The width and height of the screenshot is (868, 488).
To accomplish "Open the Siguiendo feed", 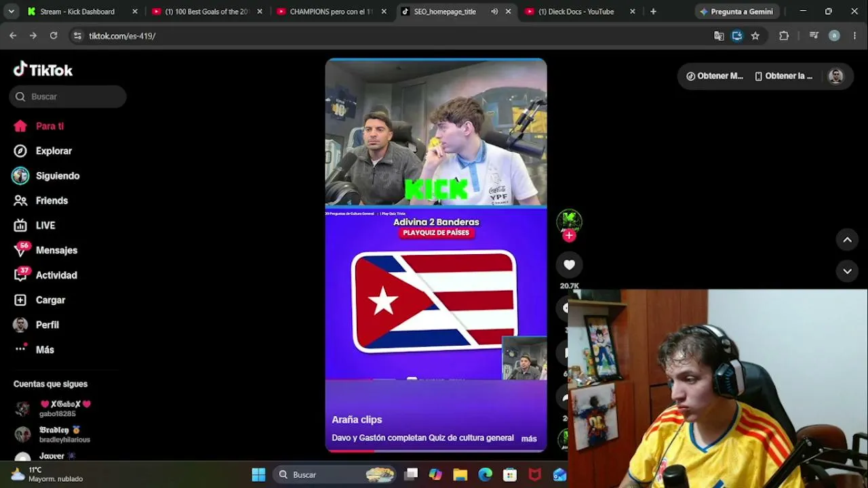I will click(46, 176).
